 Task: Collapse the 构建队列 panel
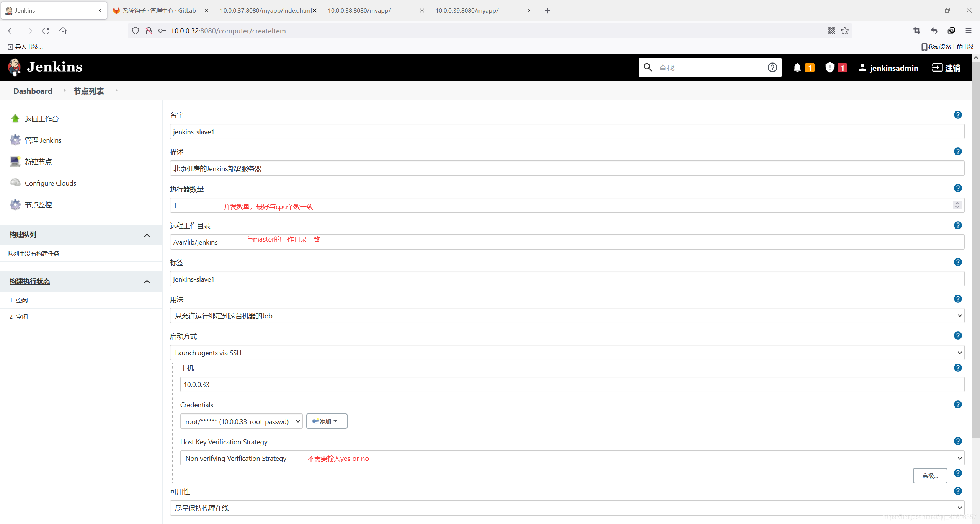147,235
